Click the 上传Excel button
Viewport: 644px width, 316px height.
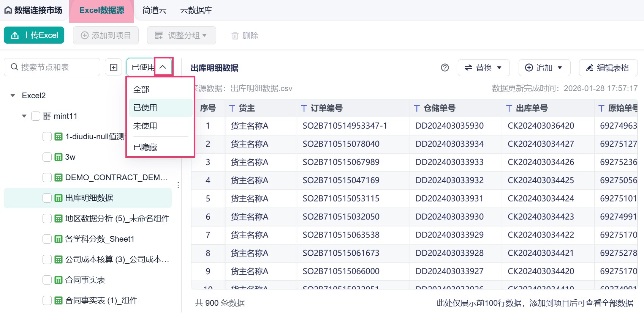click(34, 35)
